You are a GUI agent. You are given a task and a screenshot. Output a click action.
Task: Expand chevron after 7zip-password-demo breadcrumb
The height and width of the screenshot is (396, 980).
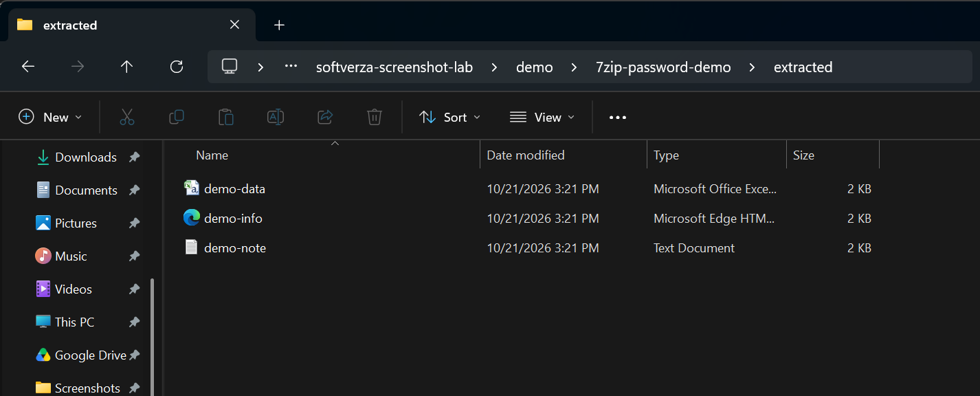click(x=753, y=67)
